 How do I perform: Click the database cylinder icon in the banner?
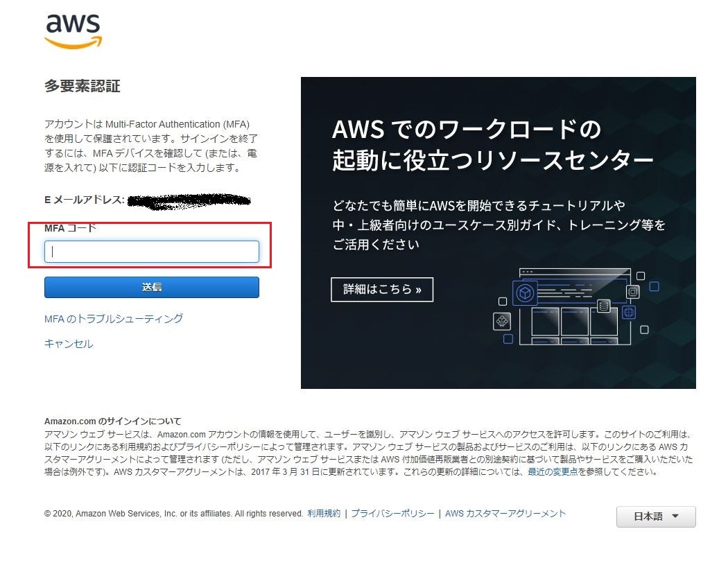pyautogui.click(x=604, y=306)
